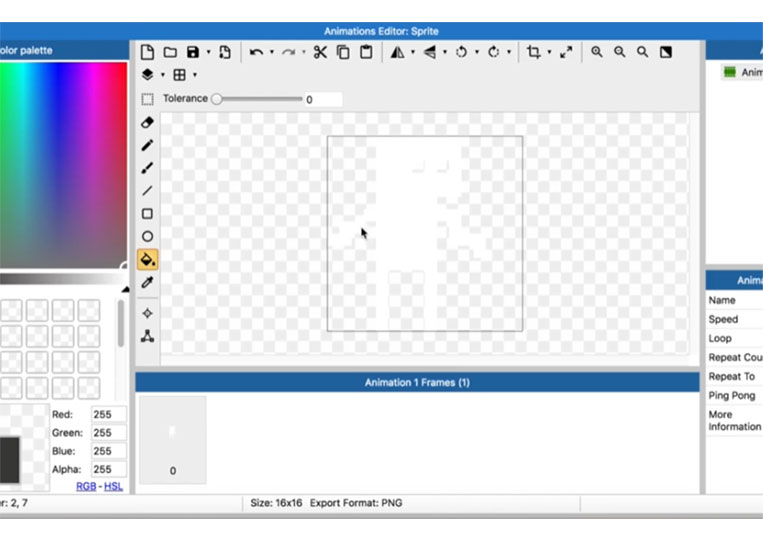Click the More Information property row
763x541 pixels.
[734, 420]
